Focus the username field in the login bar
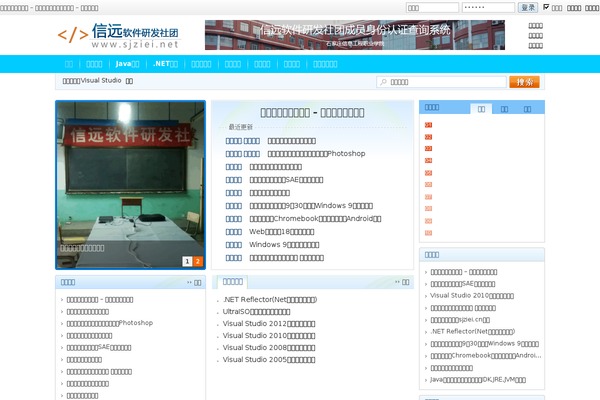 click(432, 8)
